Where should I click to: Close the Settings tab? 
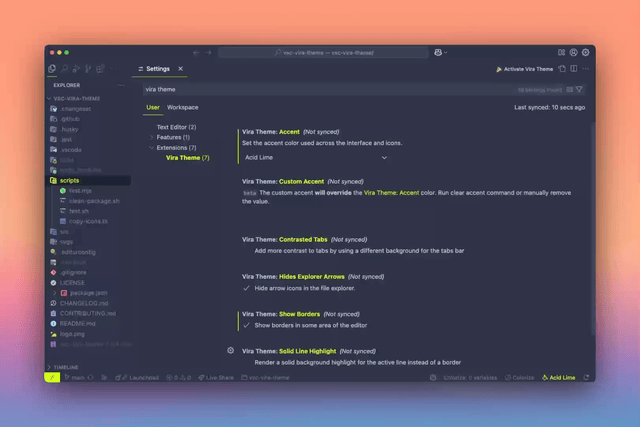pyautogui.click(x=180, y=69)
